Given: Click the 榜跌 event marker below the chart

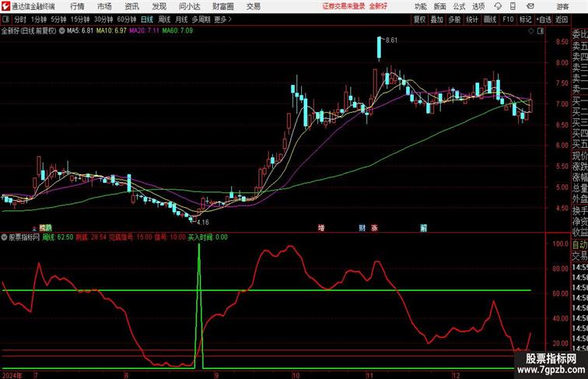Looking at the screenshot, I should 46,228.
